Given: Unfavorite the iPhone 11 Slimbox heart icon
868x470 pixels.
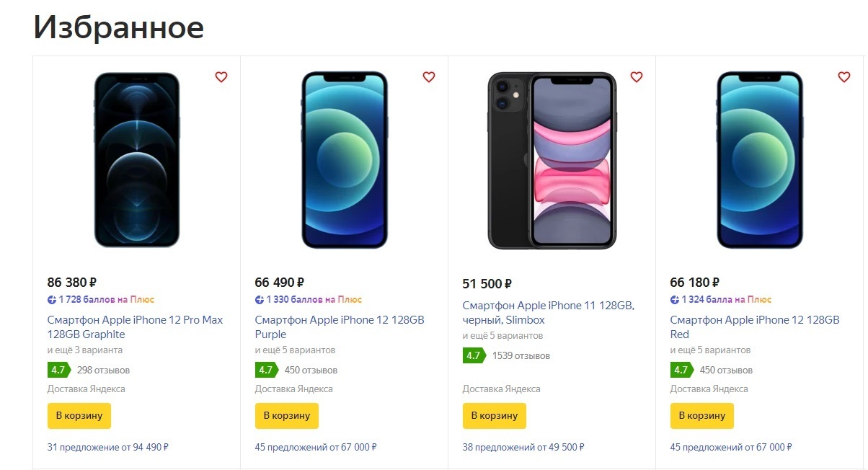Looking at the screenshot, I should click(637, 77).
